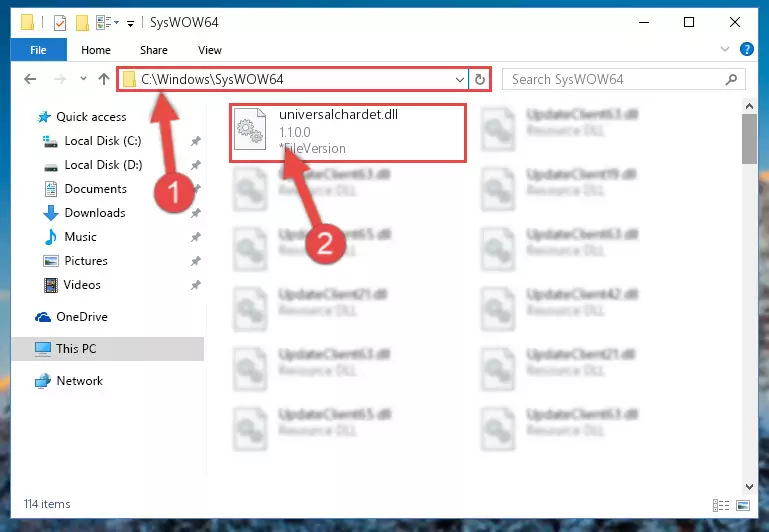Expand the ribbon with the chevron
The image size is (769, 532).
tap(724, 49)
